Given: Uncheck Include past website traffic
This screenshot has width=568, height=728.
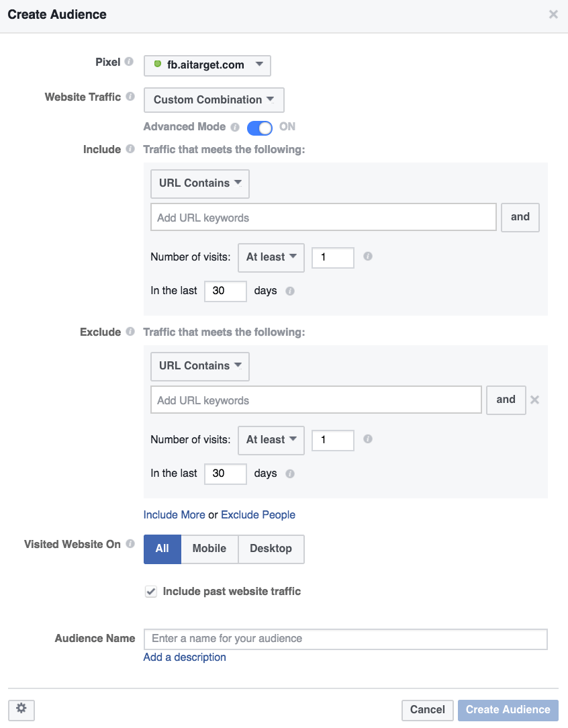Looking at the screenshot, I should [151, 592].
